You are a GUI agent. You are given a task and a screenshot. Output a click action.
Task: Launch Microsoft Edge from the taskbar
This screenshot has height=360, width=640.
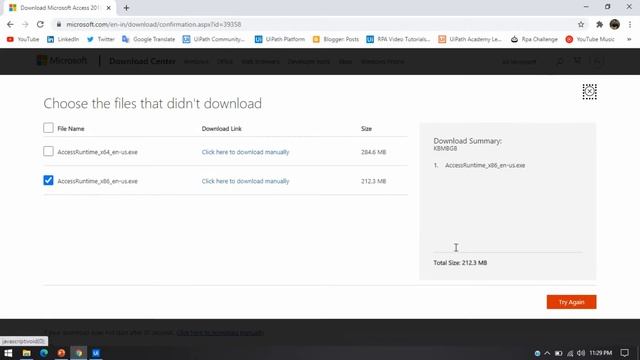tap(44, 353)
